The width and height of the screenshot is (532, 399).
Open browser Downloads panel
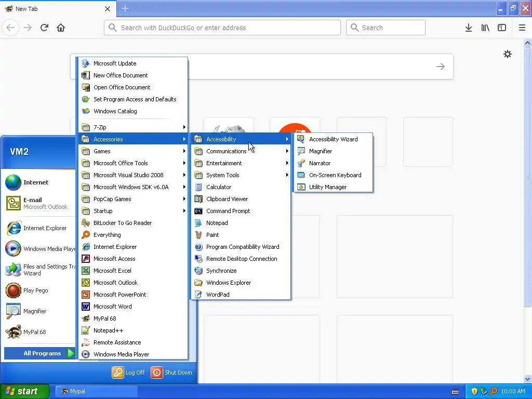tap(469, 28)
